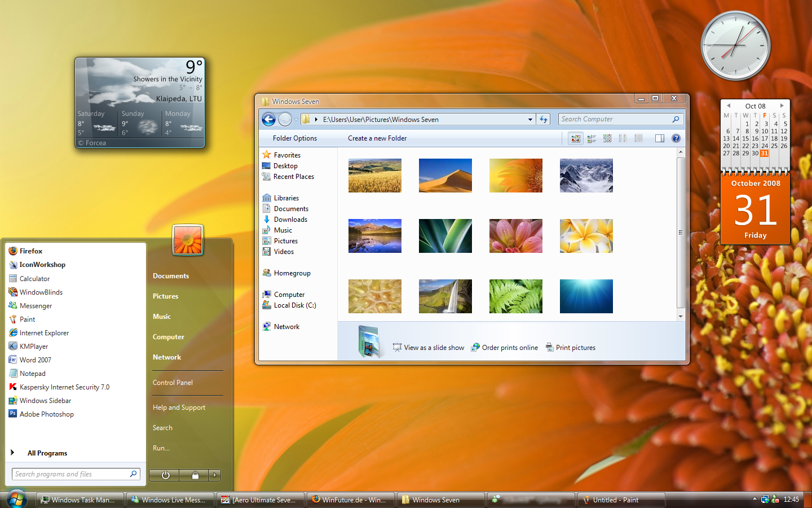Click Create a new Folder
The width and height of the screenshot is (812, 508).
(x=377, y=138)
